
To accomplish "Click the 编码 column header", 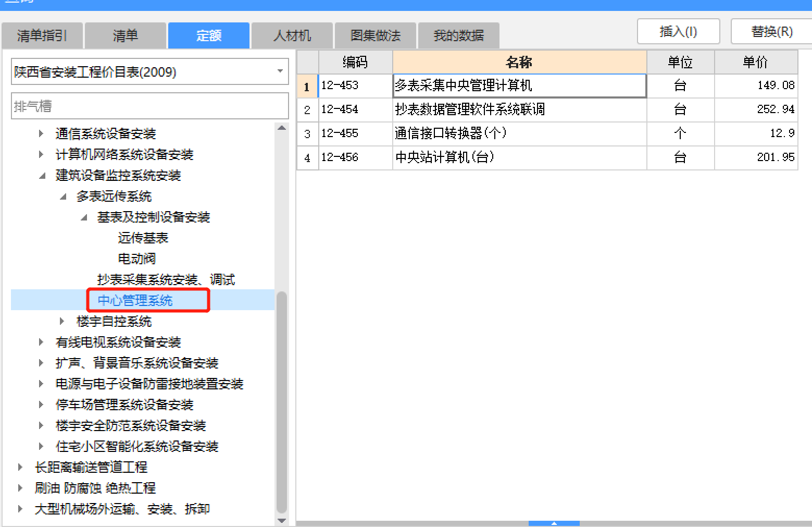I will click(x=355, y=62).
